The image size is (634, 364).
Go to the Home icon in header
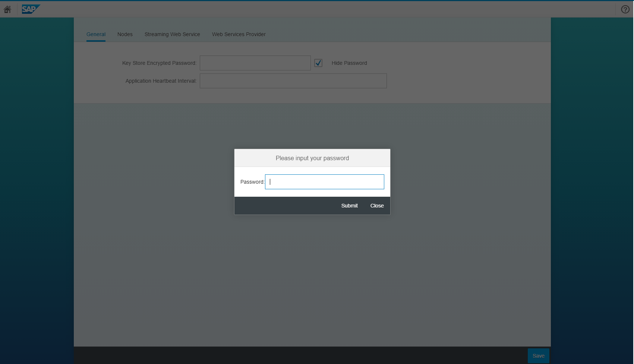(7, 9)
